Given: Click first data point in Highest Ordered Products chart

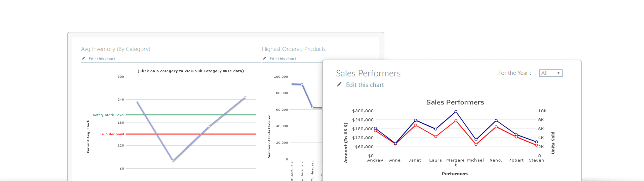Looking at the screenshot, I should tap(292, 84).
